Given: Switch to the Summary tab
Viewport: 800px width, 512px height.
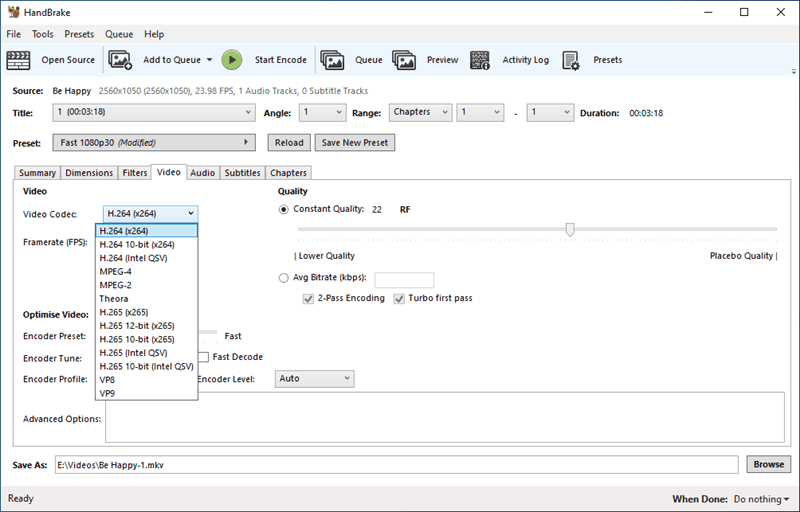Looking at the screenshot, I should (37, 173).
